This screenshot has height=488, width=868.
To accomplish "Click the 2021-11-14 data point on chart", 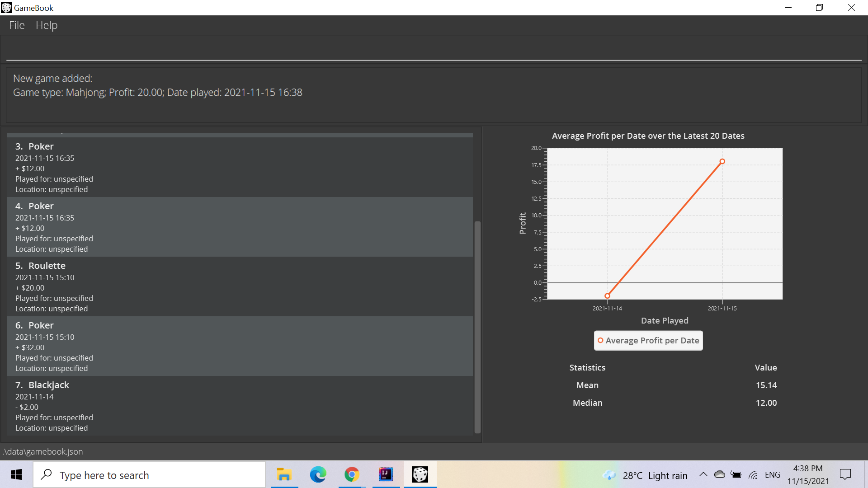I will tap(607, 296).
